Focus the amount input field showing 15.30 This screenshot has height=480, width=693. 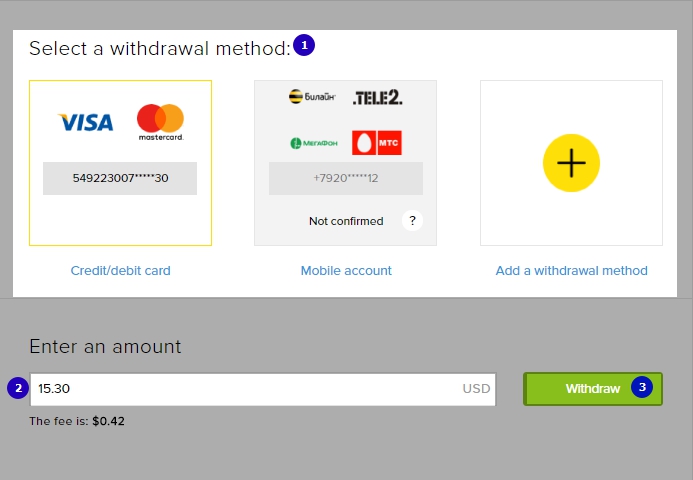click(263, 389)
